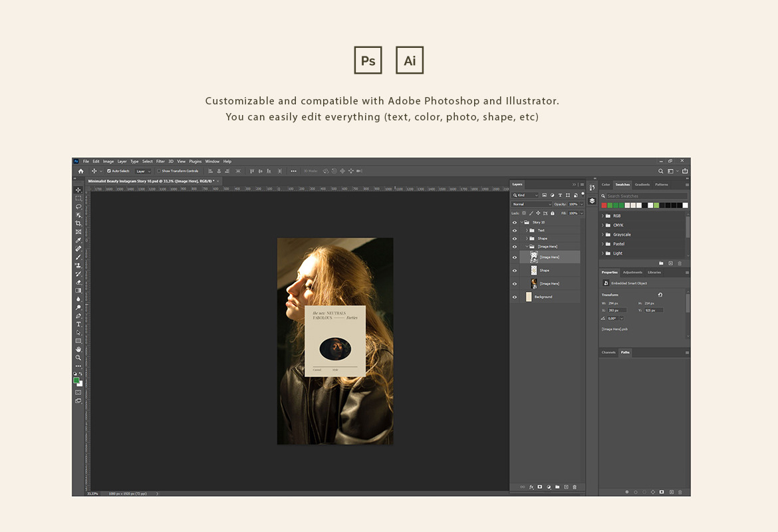Hide the Background layer

pos(515,297)
